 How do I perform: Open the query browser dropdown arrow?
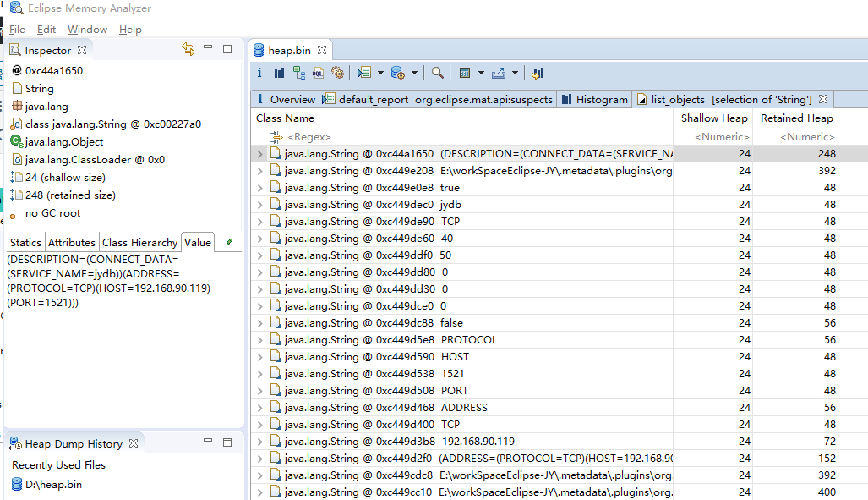pos(414,73)
